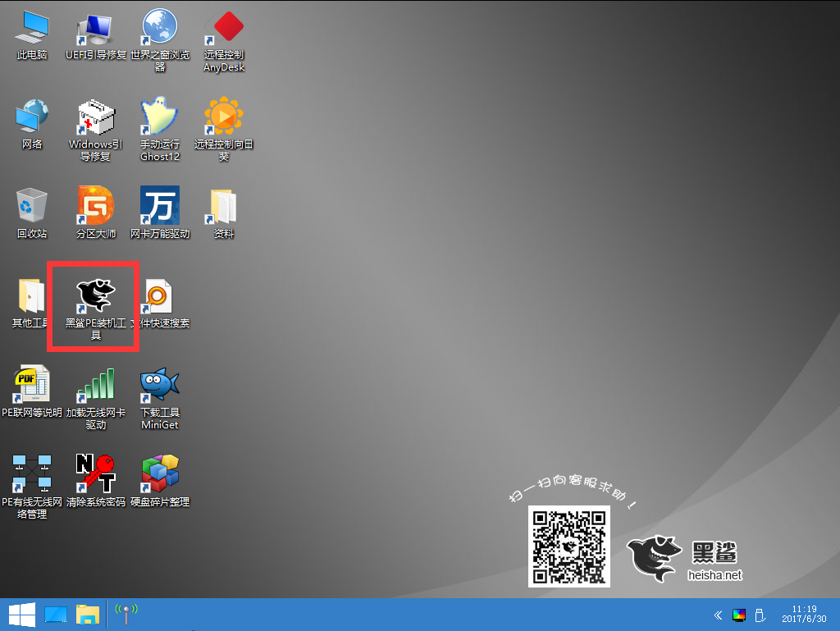Open 硬盘碎片整理 defrag icon
840x631 pixels.
[160, 481]
